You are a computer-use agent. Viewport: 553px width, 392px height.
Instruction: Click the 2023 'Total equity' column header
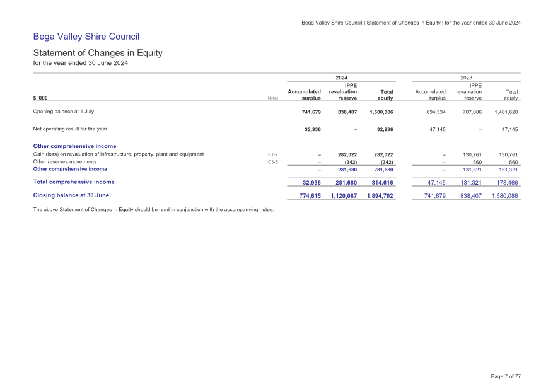pos(511,95)
